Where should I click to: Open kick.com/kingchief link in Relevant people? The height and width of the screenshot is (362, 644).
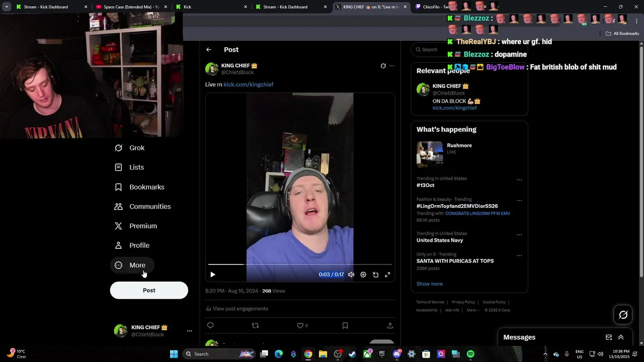(x=454, y=108)
